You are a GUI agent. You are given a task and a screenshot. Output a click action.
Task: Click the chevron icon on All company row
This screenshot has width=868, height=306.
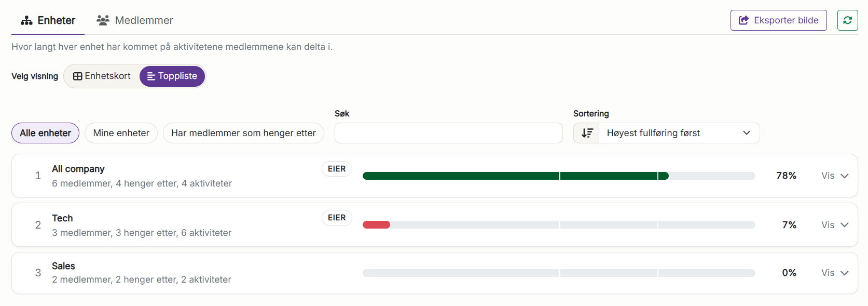click(x=844, y=176)
